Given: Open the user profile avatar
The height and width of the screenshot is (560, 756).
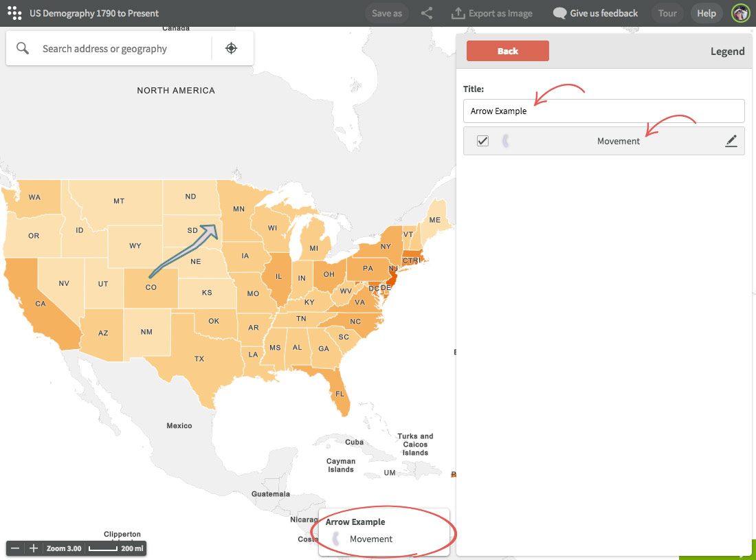Looking at the screenshot, I should coord(741,13).
